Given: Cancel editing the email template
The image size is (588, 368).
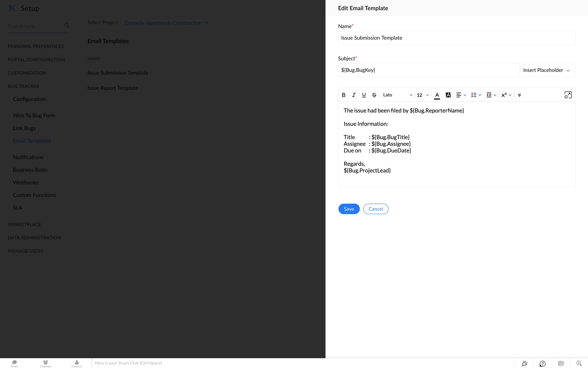Looking at the screenshot, I should [376, 209].
